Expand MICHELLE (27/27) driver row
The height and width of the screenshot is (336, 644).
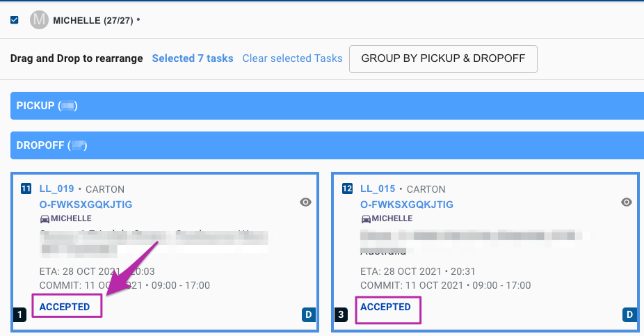tap(92, 20)
